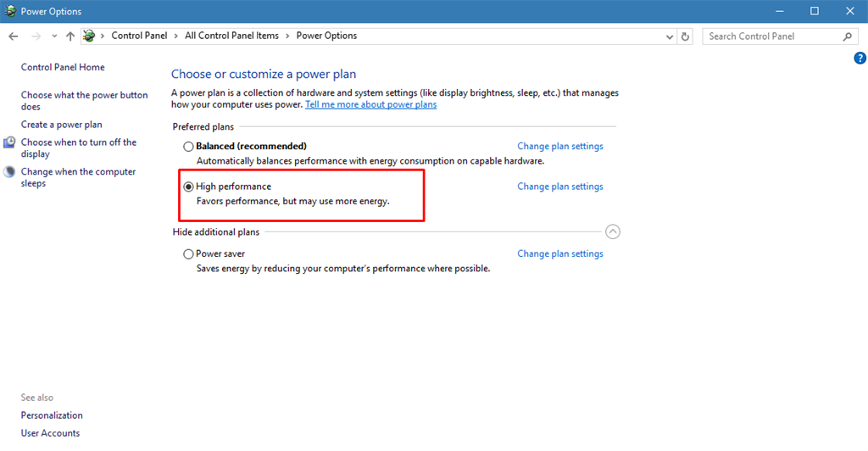Go to All Control Panel Items breadcrumb
The width and height of the screenshot is (868, 451).
click(x=231, y=36)
